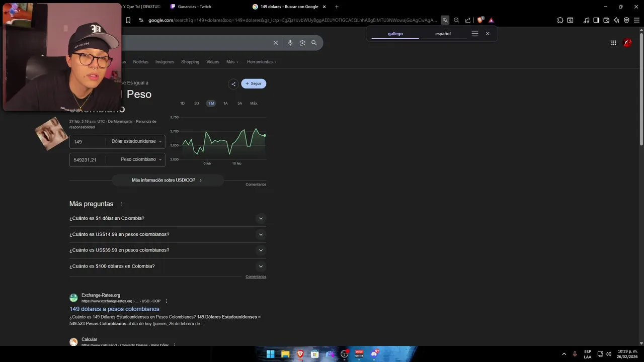644x362 pixels.
Task: Open the Google account avatar
Action: click(x=627, y=43)
